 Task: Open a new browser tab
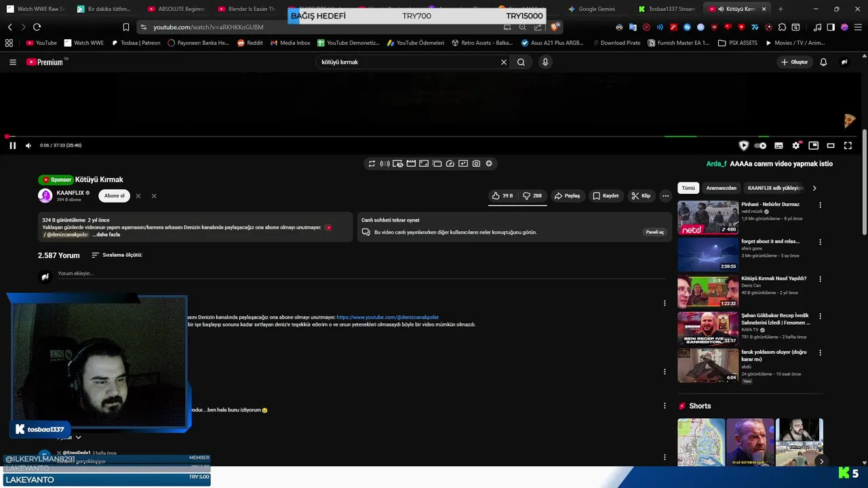[781, 9]
